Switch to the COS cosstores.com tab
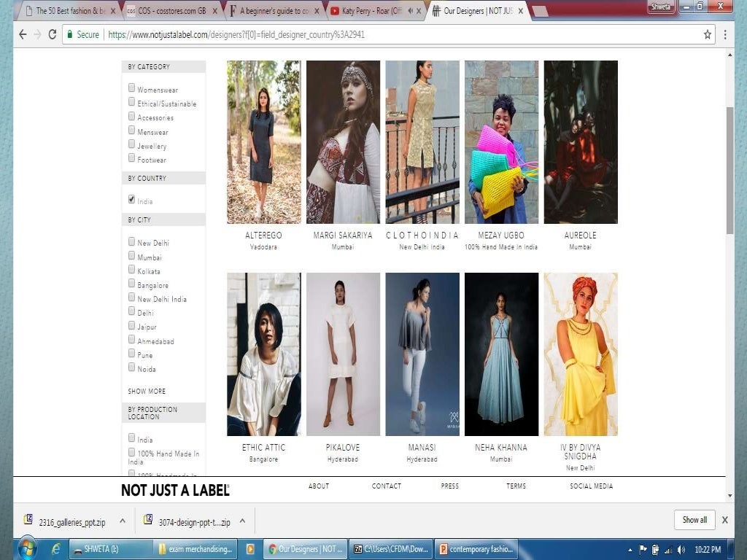The height and width of the screenshot is (560, 747). point(172,10)
